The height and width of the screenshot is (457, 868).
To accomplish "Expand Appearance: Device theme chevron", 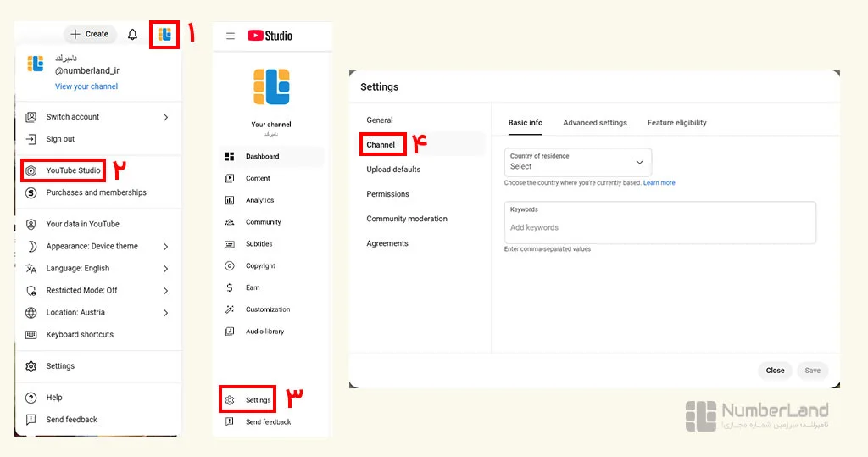I will (x=165, y=246).
